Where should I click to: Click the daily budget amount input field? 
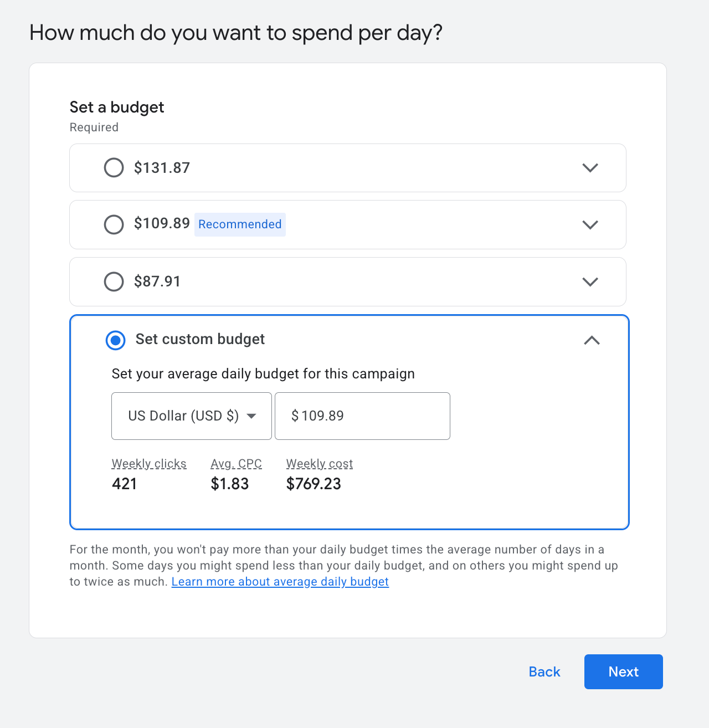[x=362, y=416]
